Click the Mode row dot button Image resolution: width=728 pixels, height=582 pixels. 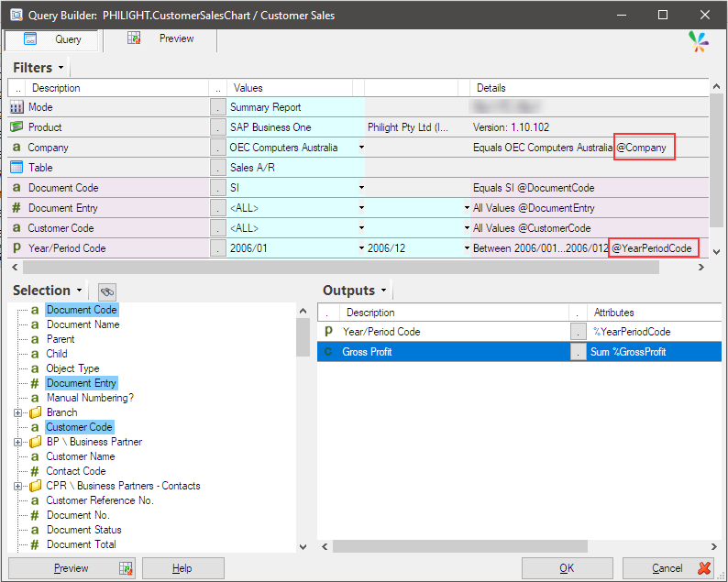click(x=217, y=107)
